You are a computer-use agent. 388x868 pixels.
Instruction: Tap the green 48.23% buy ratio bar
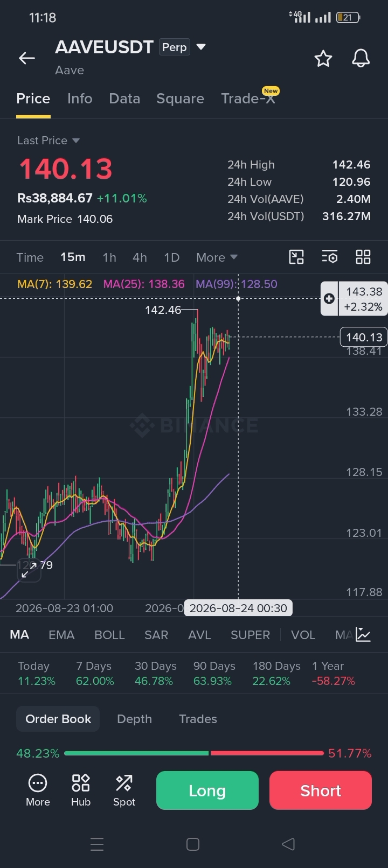pos(136,753)
